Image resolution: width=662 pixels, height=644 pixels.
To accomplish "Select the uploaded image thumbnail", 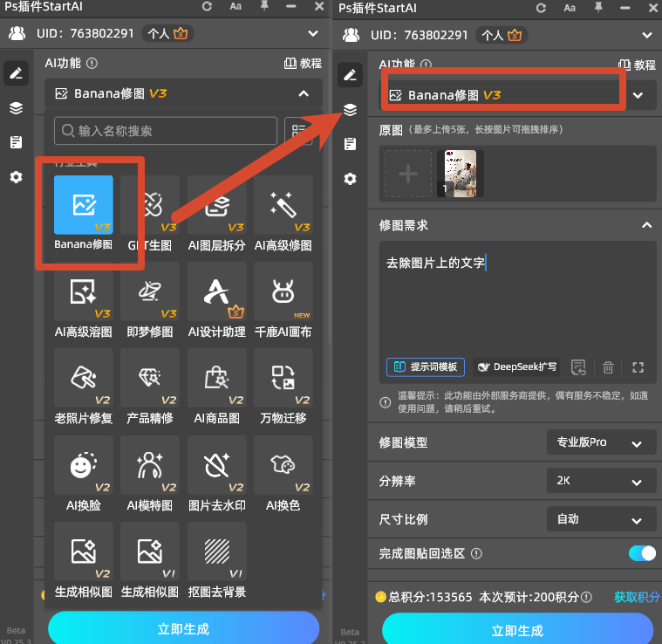I will [x=461, y=174].
